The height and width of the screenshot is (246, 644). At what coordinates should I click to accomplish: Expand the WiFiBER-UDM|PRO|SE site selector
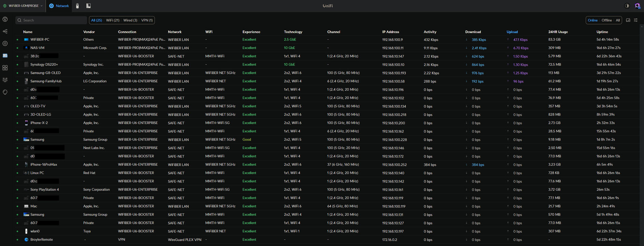23,6
